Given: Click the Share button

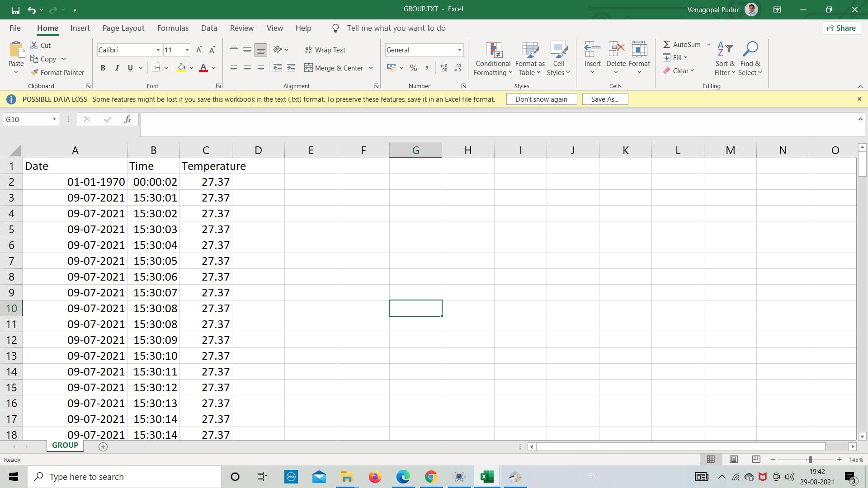Looking at the screenshot, I should click(x=841, y=28).
